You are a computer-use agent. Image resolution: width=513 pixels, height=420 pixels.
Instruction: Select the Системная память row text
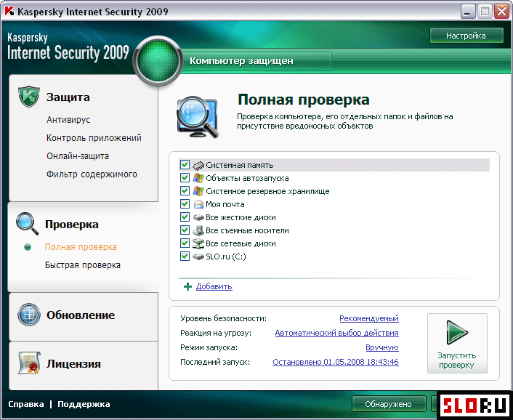coord(240,165)
